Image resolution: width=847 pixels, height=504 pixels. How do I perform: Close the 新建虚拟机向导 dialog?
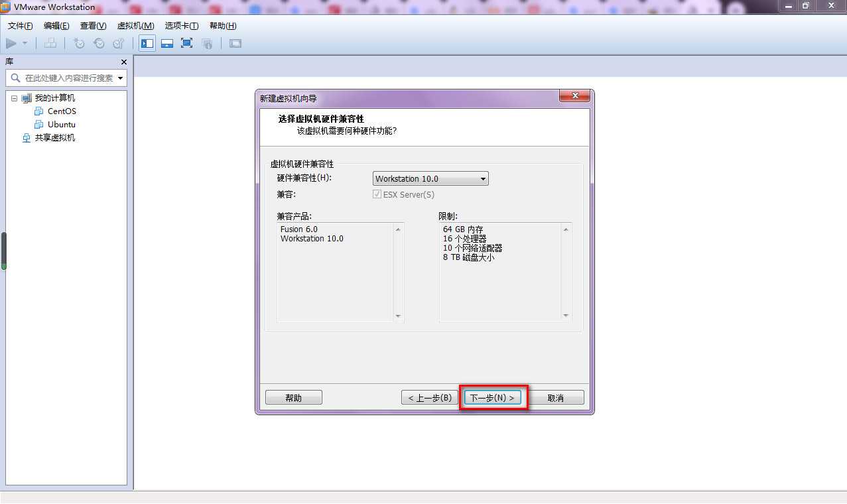(x=574, y=97)
